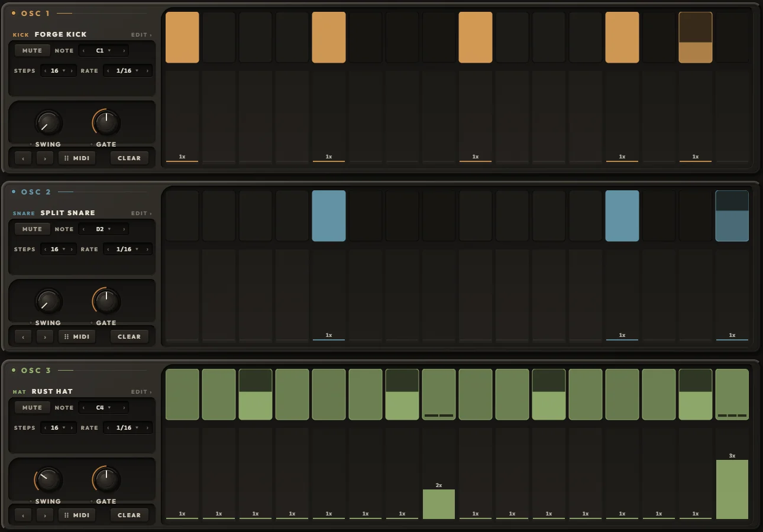Increase the OSC 2 steps count
This screenshot has height=532, width=763.
click(x=72, y=249)
